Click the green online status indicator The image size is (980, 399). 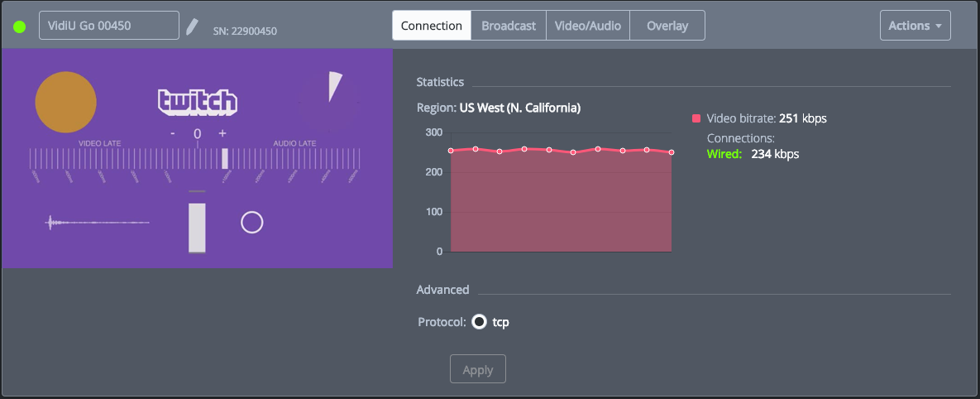20,26
